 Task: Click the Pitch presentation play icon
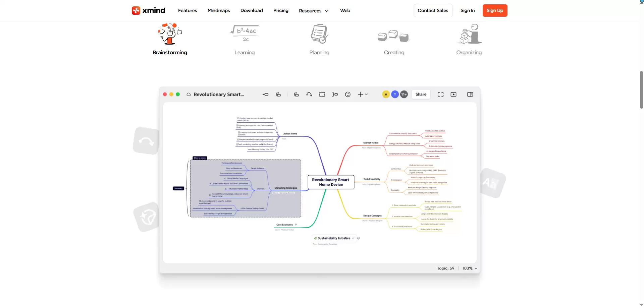click(x=453, y=95)
